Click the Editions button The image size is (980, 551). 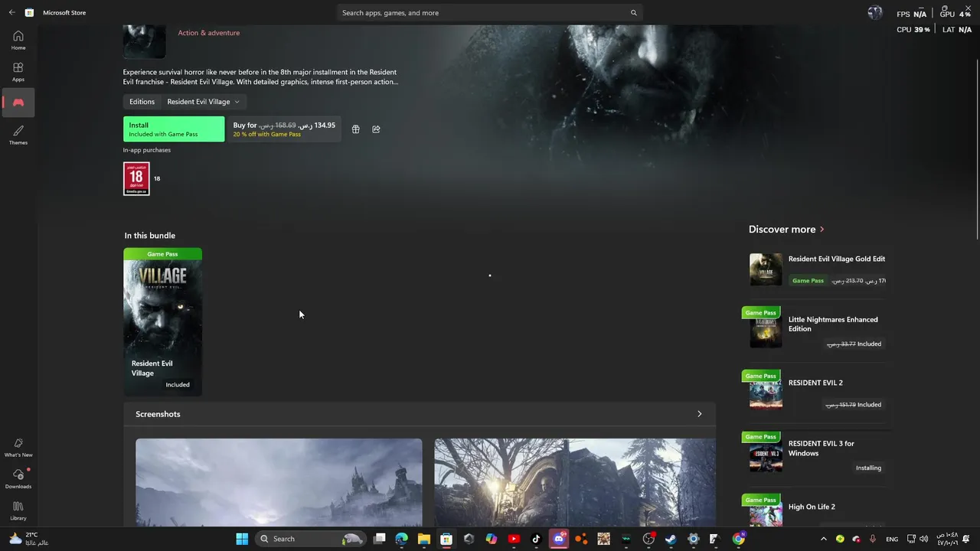(x=142, y=102)
